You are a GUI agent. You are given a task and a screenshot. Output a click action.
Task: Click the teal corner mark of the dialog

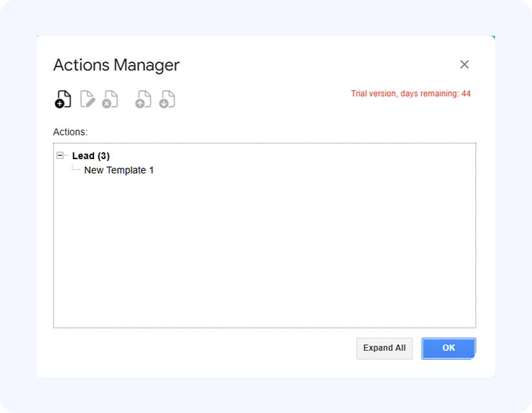pyautogui.click(x=493, y=37)
